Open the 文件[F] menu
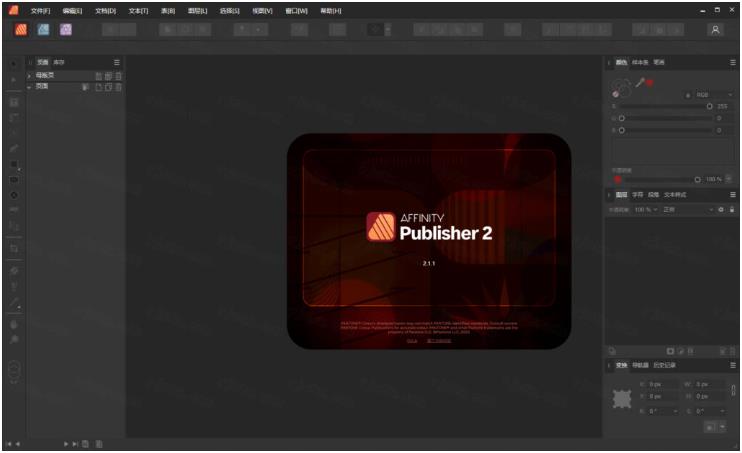Viewport: 742px width, 453px height. 40,10
